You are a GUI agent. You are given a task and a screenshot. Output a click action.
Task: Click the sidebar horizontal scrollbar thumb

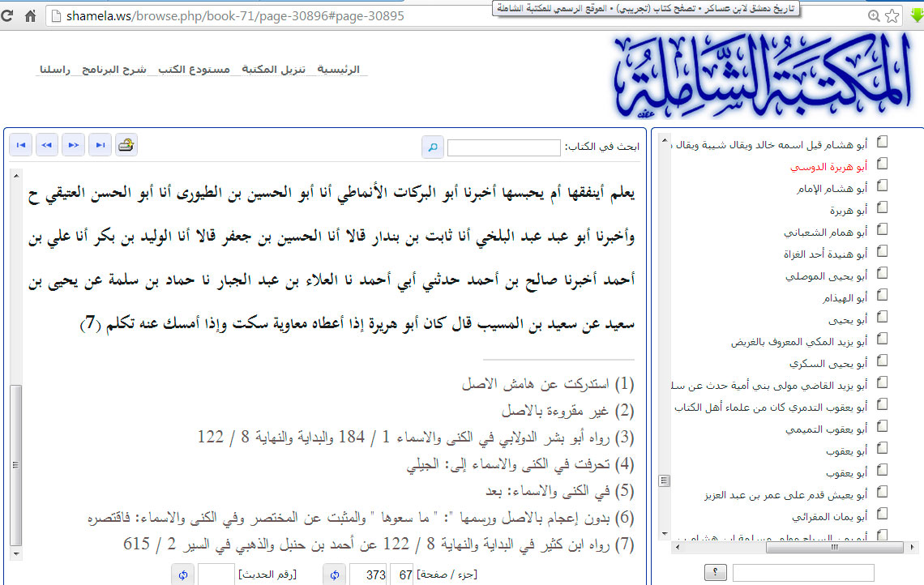click(x=834, y=547)
